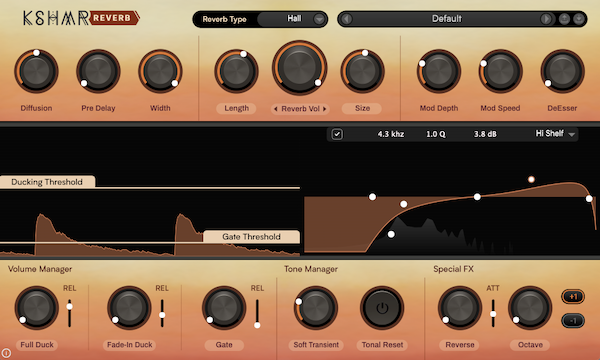Click the preset upload/save icon
Screen dimensions: 600x360
[564, 19]
